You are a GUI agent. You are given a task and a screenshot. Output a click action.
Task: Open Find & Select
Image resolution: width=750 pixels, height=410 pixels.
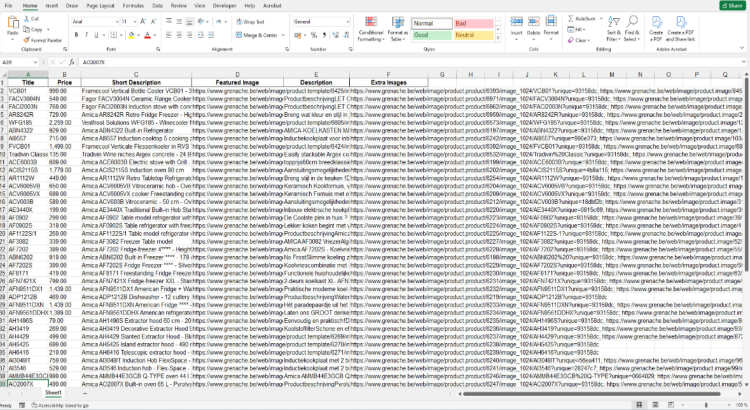point(632,28)
